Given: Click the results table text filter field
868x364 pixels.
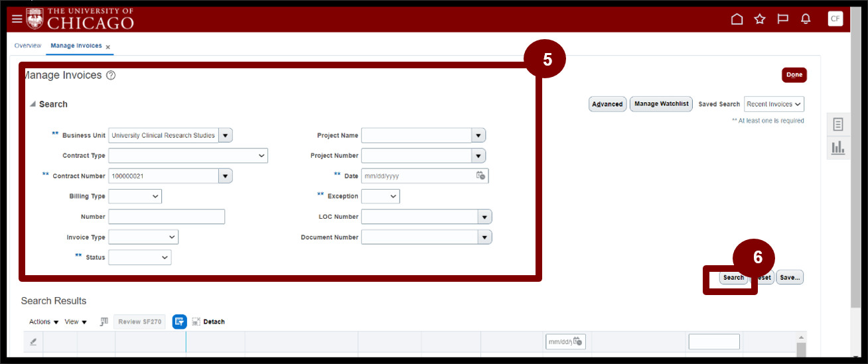Looking at the screenshot, I should coord(714,341).
